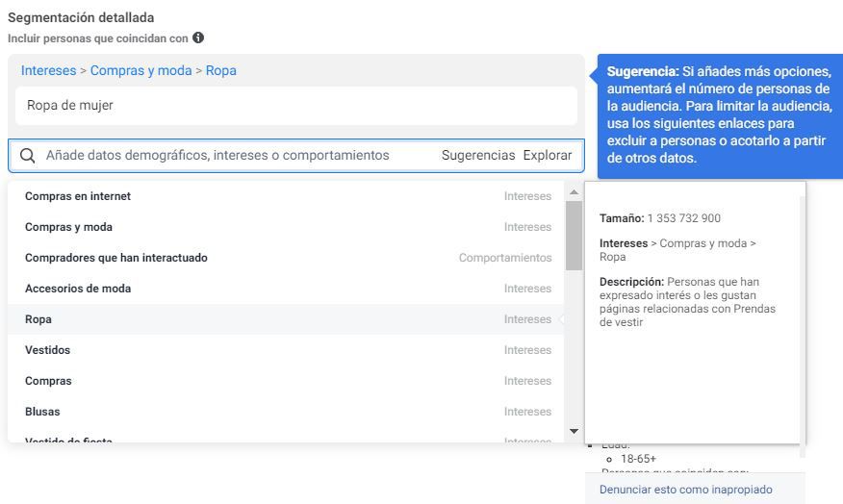Click the info icon beside 'Incluir personas que coincidan con'
Screen dimensions: 843x504
[198, 38]
